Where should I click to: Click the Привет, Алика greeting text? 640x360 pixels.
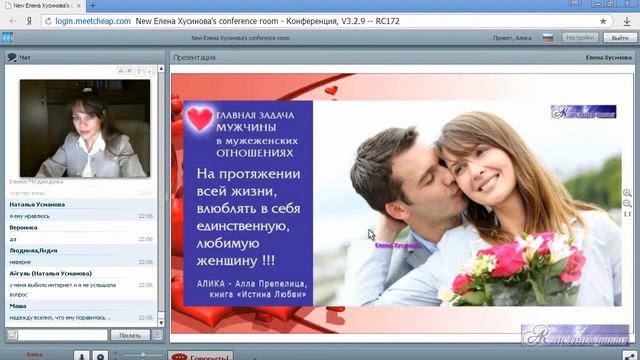pyautogui.click(x=512, y=38)
